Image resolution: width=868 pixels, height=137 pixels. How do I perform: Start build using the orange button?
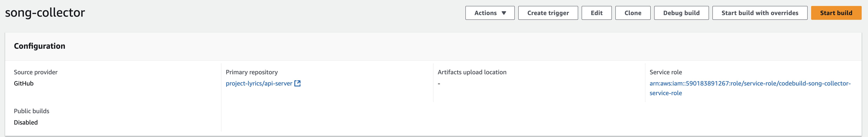836,13
